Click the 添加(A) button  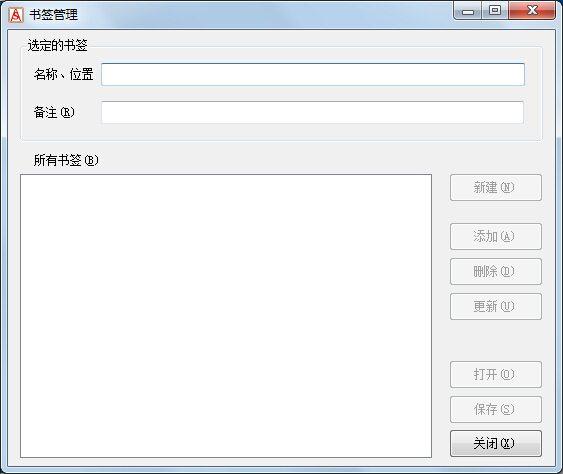pyautogui.click(x=495, y=237)
